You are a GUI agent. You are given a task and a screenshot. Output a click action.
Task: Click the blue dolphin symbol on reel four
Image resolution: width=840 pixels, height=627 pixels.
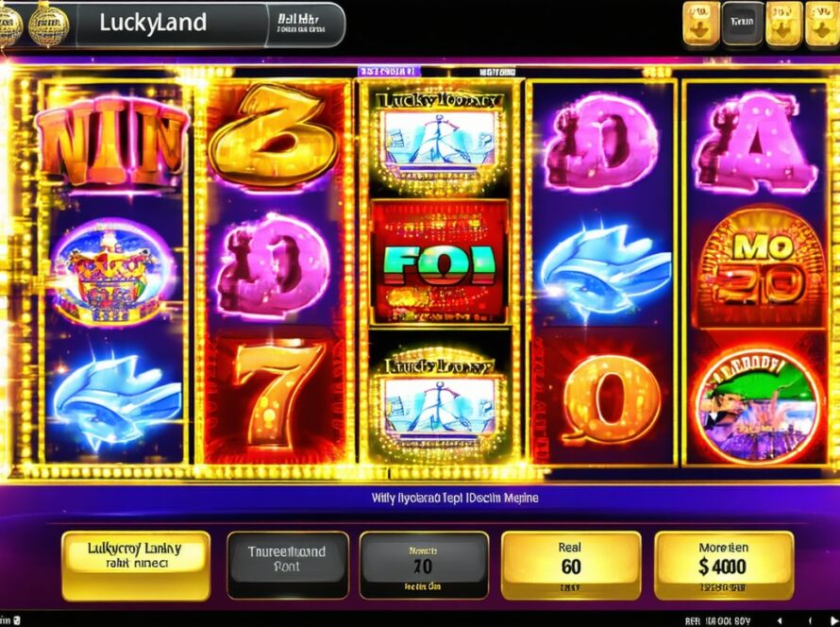tap(605, 273)
